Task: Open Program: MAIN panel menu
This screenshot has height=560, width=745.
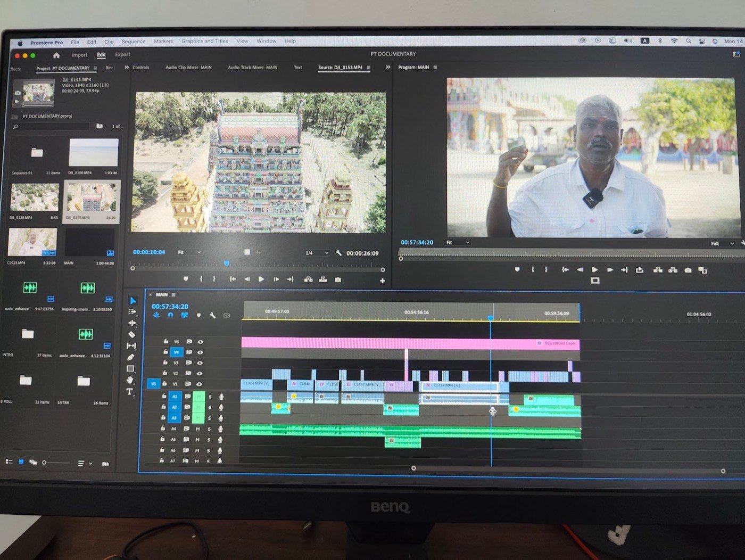Action: [x=435, y=68]
